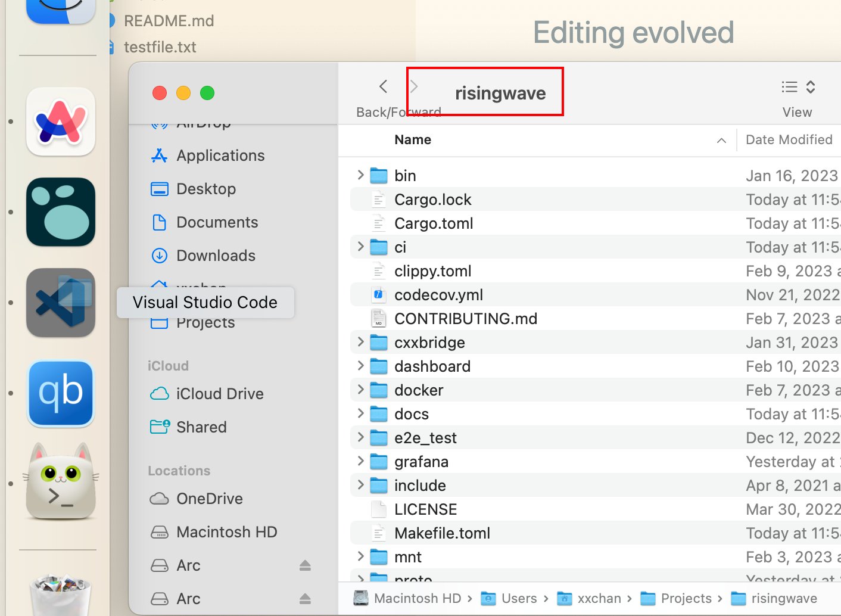The width and height of the screenshot is (841, 616).
Task: Click the Date Modified column header
Action: (789, 139)
